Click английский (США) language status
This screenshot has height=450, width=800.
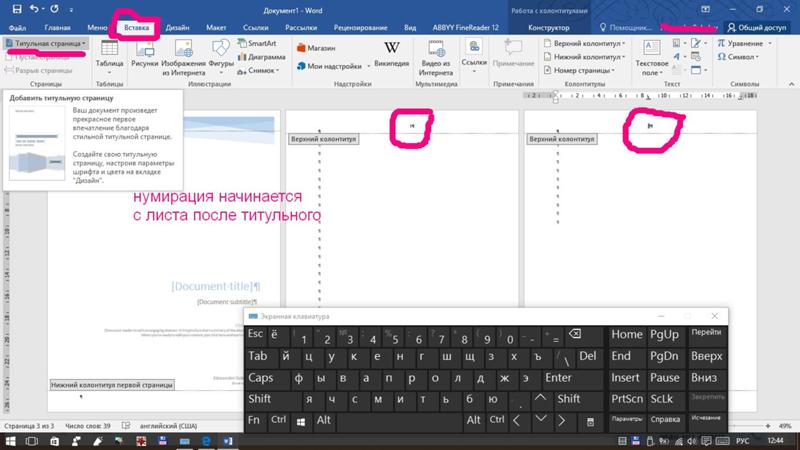tap(168, 426)
